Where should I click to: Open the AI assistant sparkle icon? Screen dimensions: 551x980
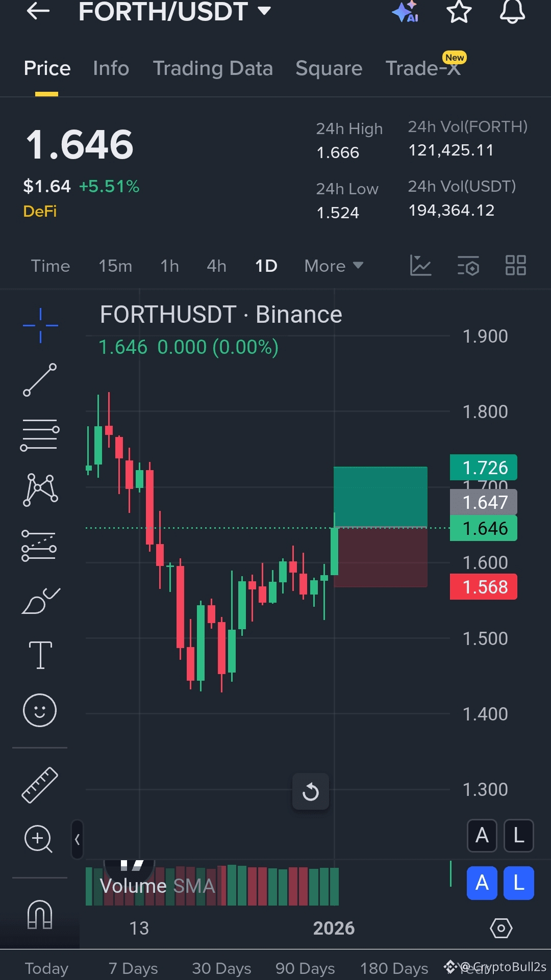pos(406,11)
